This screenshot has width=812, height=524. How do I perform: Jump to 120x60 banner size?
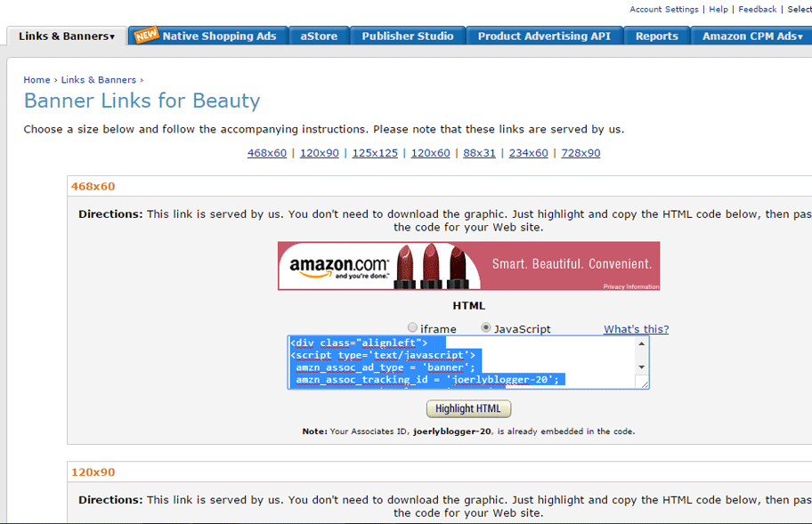430,153
